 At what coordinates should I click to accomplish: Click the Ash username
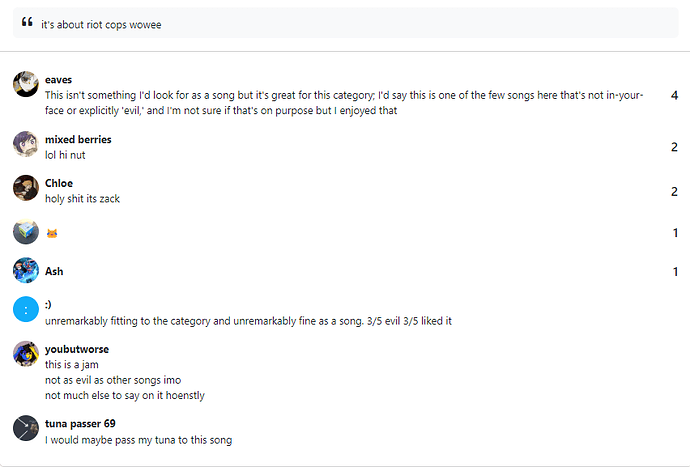(x=54, y=271)
